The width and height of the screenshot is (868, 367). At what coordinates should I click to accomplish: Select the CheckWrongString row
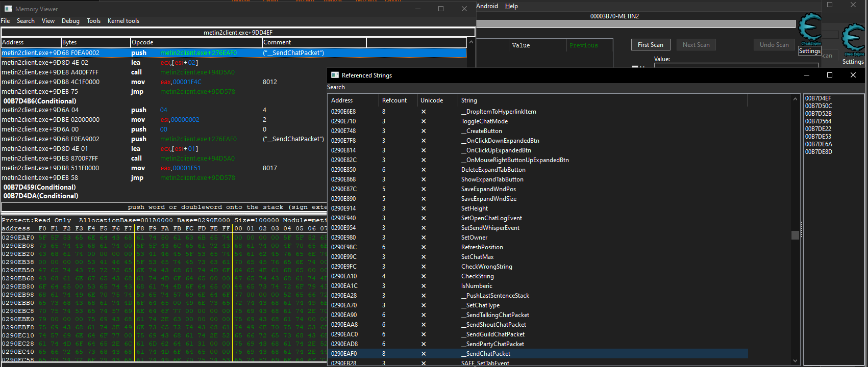click(538, 267)
